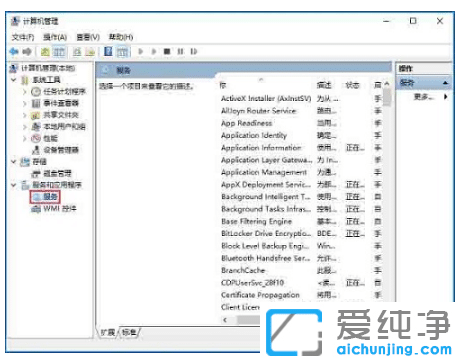The image size is (460, 362).
Task: Click the services list scroll-up arrow
Action: [387, 84]
